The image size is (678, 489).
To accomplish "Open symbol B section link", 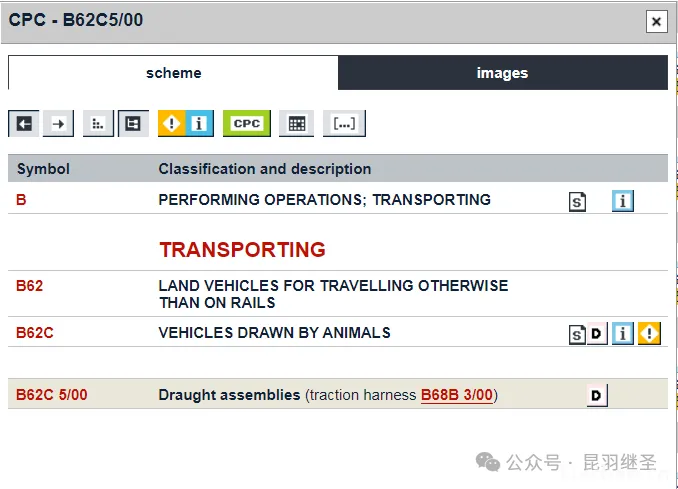I will [x=21, y=200].
